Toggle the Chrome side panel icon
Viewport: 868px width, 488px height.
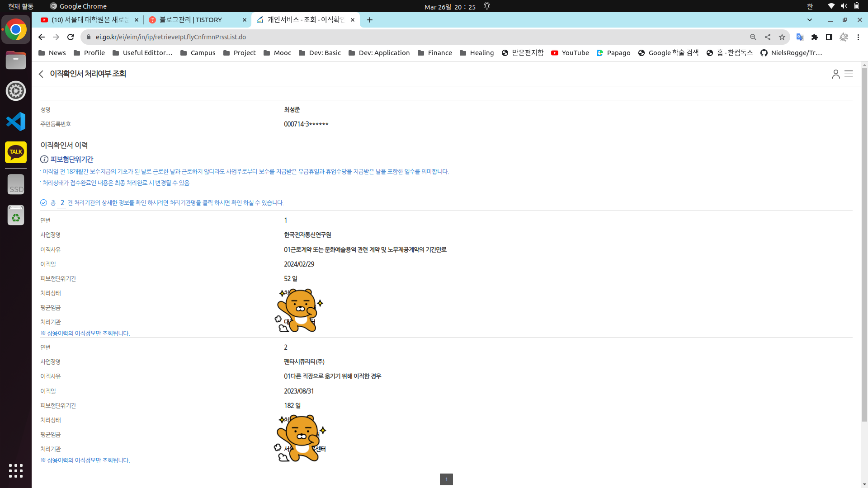click(829, 37)
